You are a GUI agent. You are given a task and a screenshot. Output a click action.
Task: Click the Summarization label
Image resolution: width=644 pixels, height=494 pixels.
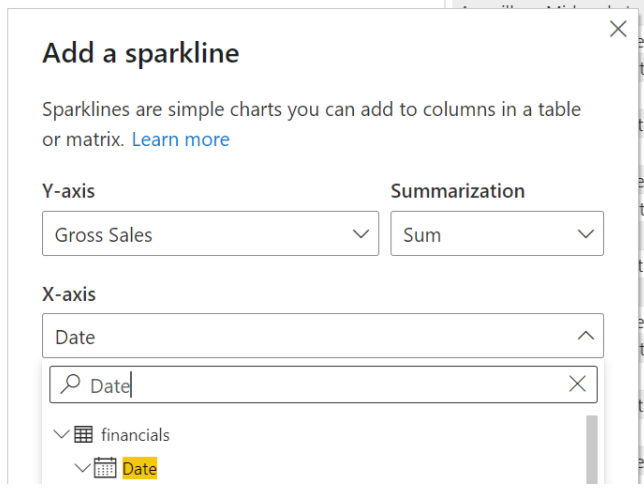457,191
